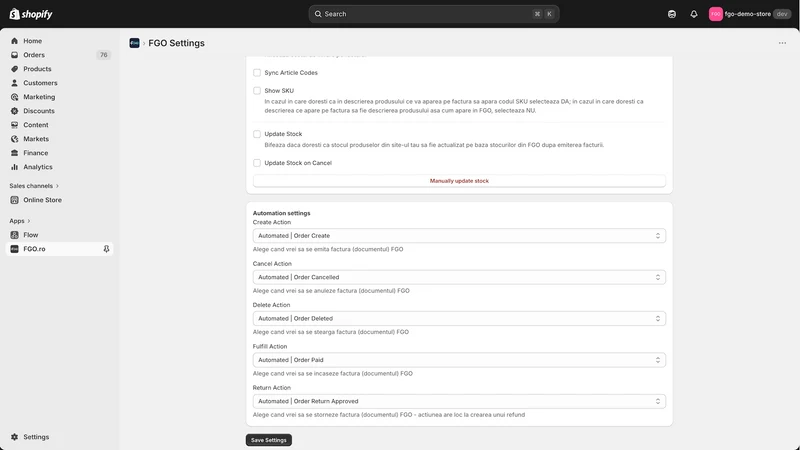Viewport: 800px width, 450px height.
Task: Click the search magnifier icon
Action: [x=318, y=14]
